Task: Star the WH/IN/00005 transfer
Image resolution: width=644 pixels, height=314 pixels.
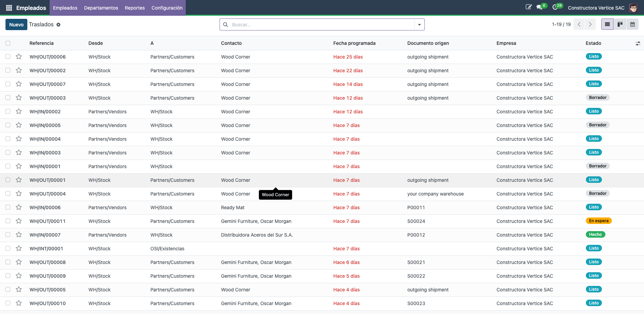Action: pyautogui.click(x=19, y=125)
